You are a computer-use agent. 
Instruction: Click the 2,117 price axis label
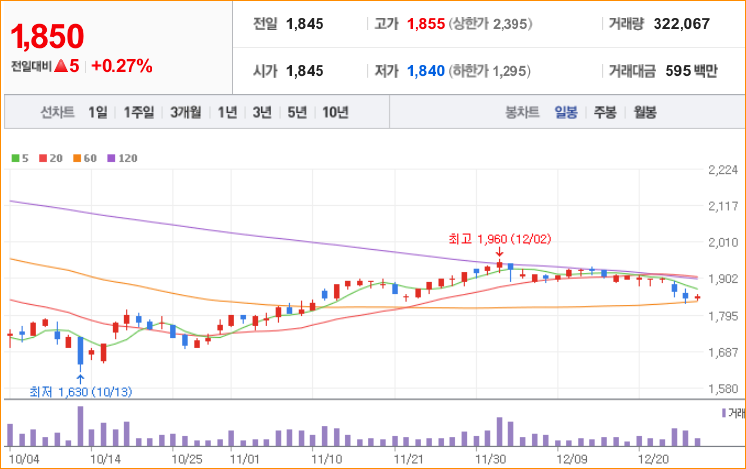(723, 206)
